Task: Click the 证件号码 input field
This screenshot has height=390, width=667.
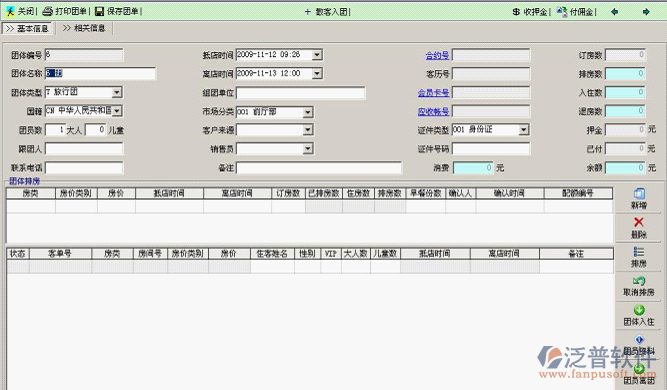Action: pos(491,148)
